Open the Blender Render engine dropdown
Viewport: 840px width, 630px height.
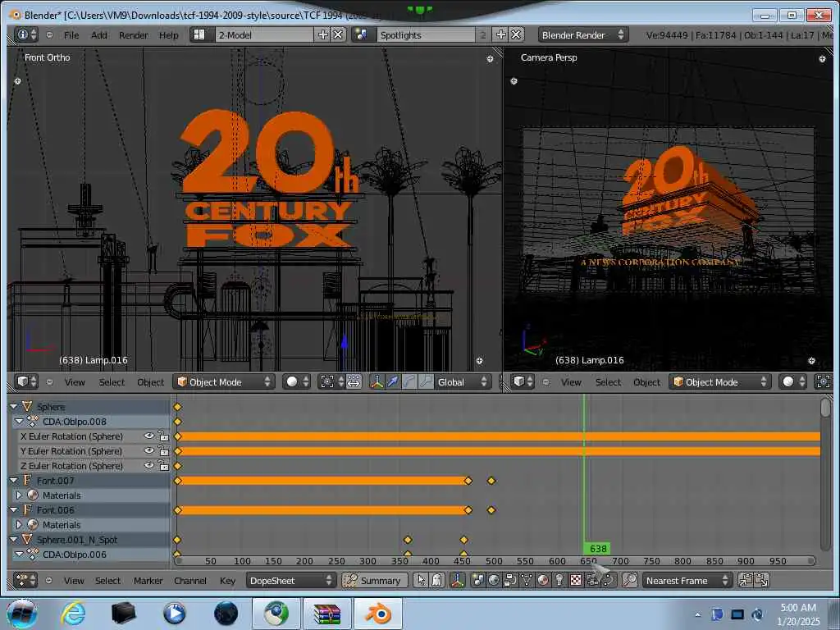click(583, 34)
